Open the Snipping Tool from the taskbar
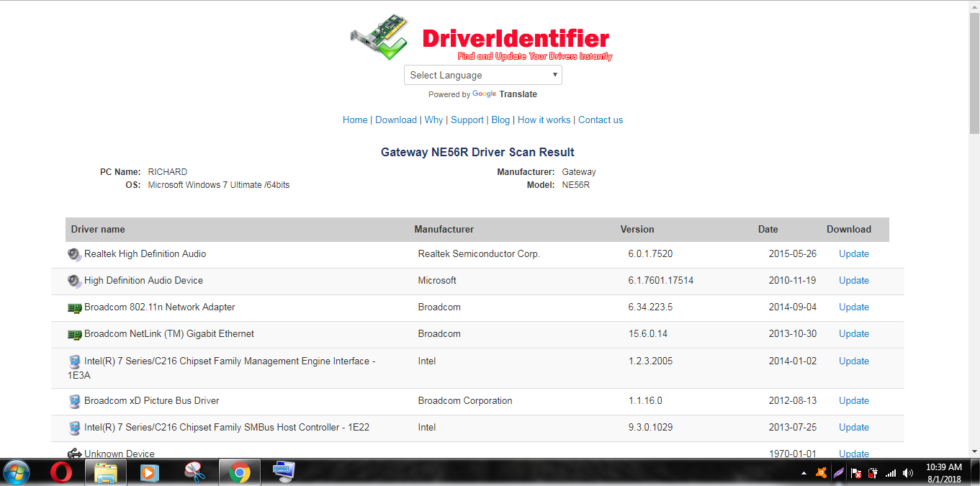The height and width of the screenshot is (486, 980). 194,472
